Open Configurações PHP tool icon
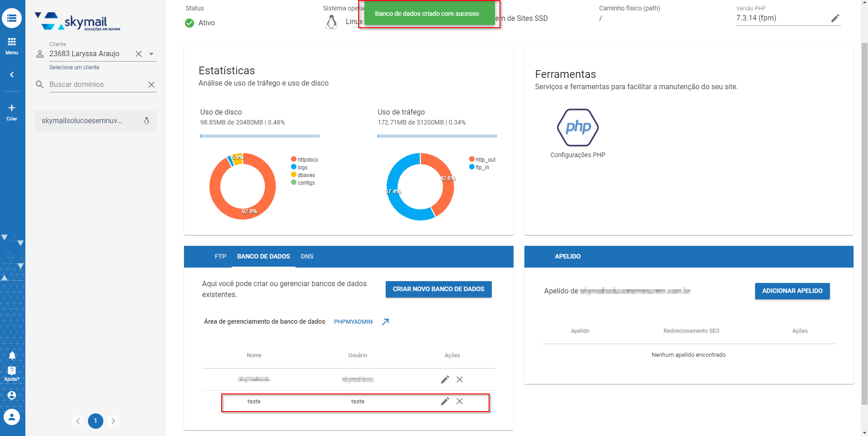This screenshot has width=868, height=436. 577,128
